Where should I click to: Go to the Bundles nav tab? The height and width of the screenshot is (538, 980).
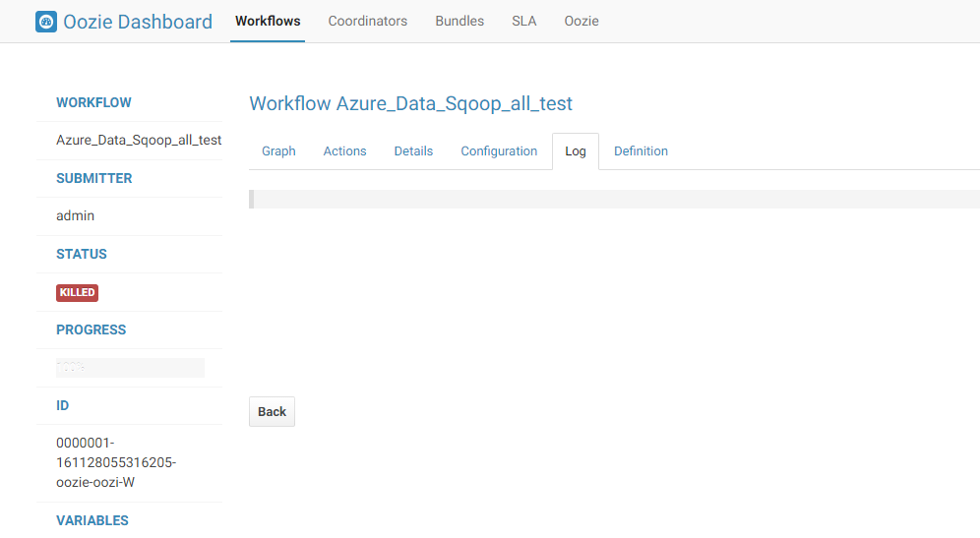459,22
